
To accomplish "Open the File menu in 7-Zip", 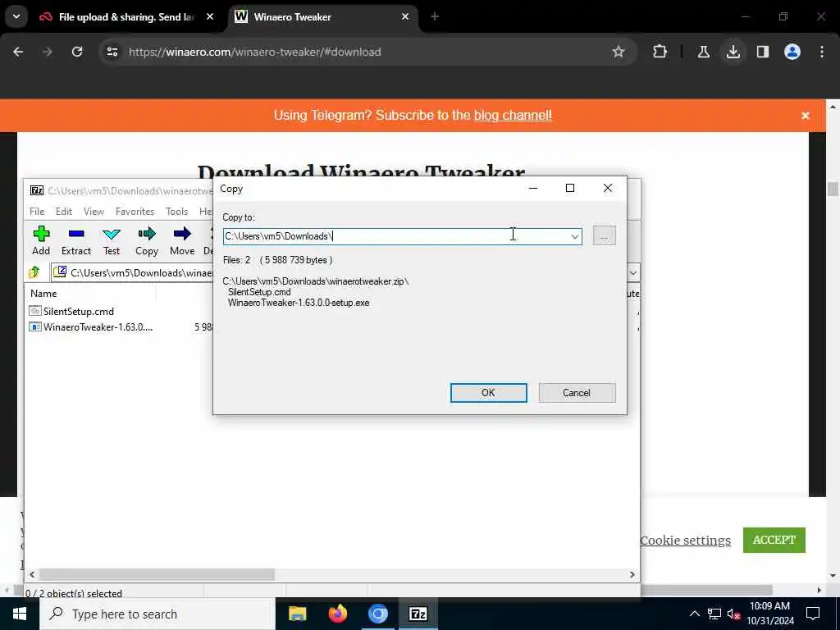I will [x=37, y=212].
